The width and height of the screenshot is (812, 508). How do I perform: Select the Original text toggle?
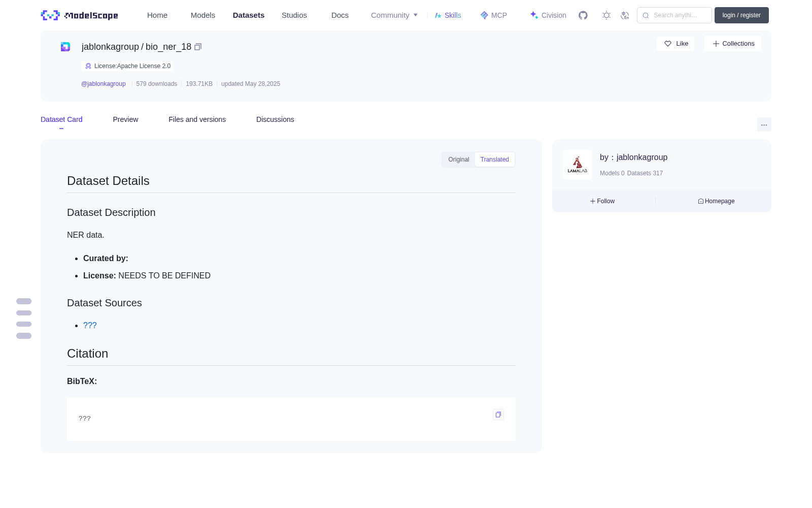tap(459, 160)
